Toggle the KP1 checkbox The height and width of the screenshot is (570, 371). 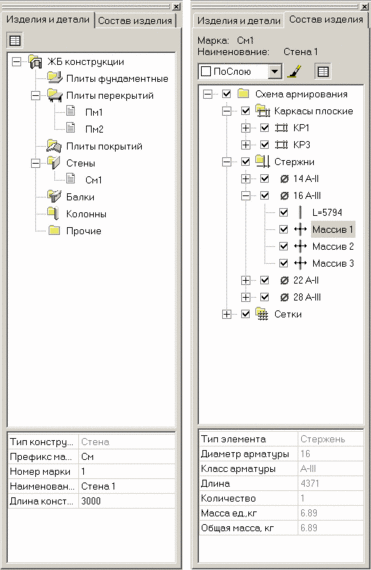click(265, 128)
